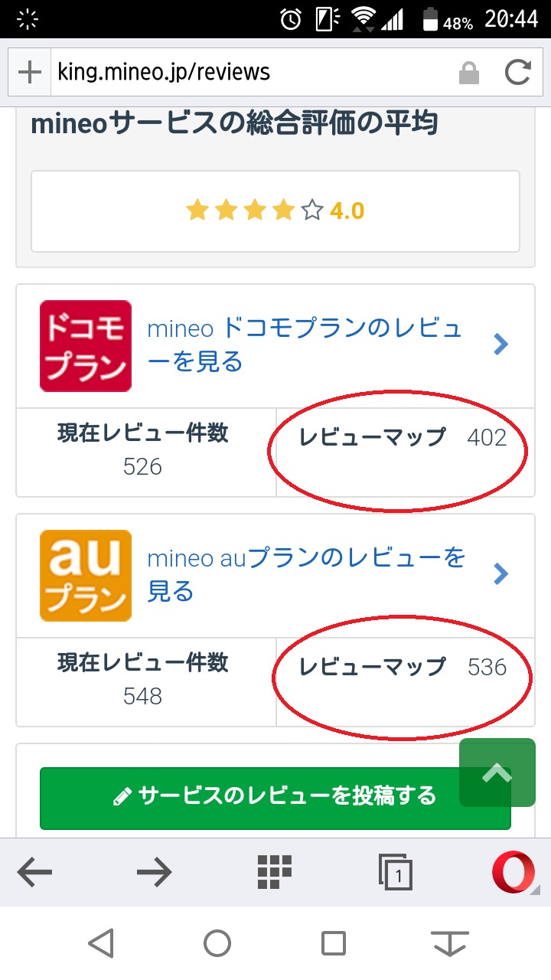Viewport: 551px width, 980px height.
Task: Tap the red ドコモプラン logo thumbnail
Action: [86, 346]
